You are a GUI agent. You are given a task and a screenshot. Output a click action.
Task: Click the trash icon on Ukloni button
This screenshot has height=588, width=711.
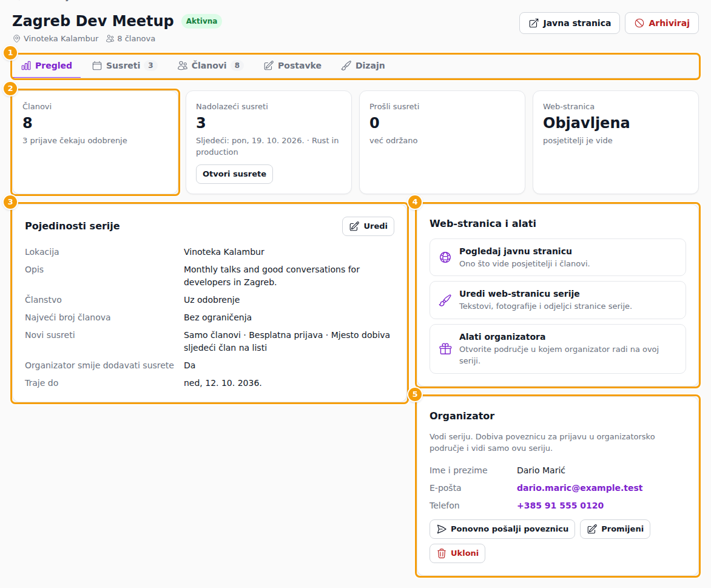[441, 553]
